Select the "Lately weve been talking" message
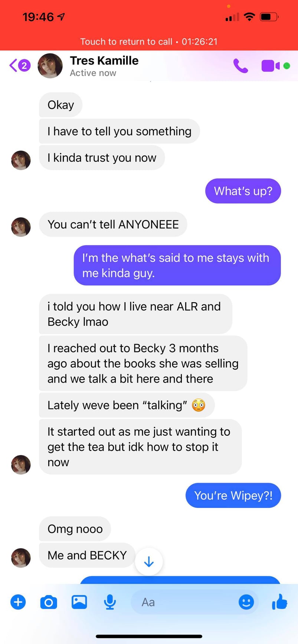This screenshot has height=644, width=298. pyautogui.click(x=127, y=405)
